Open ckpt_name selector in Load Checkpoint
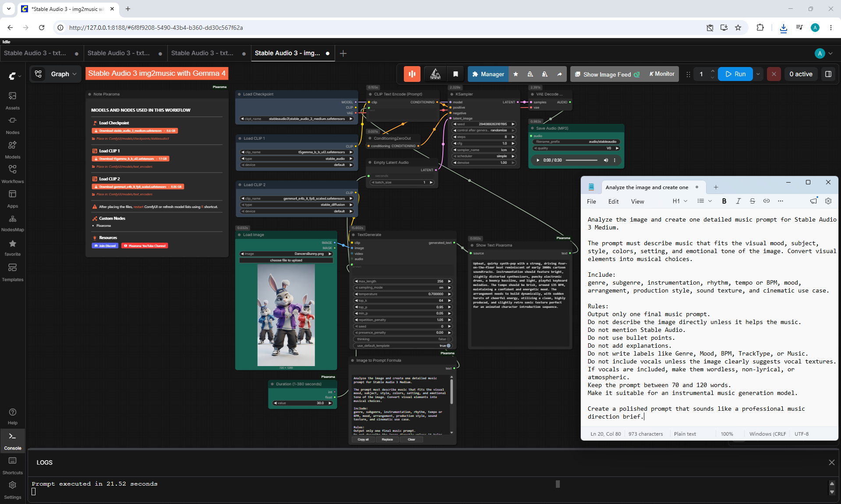841x504 pixels. coord(297,119)
